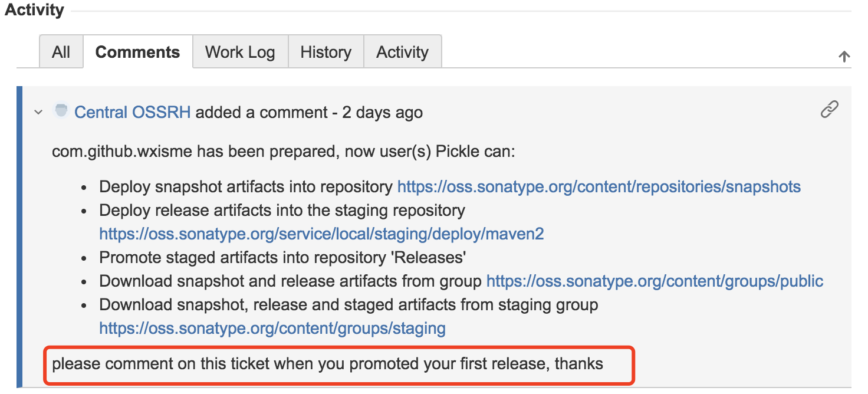Select the Comments tab
This screenshot has height=394, width=868.
click(x=137, y=52)
